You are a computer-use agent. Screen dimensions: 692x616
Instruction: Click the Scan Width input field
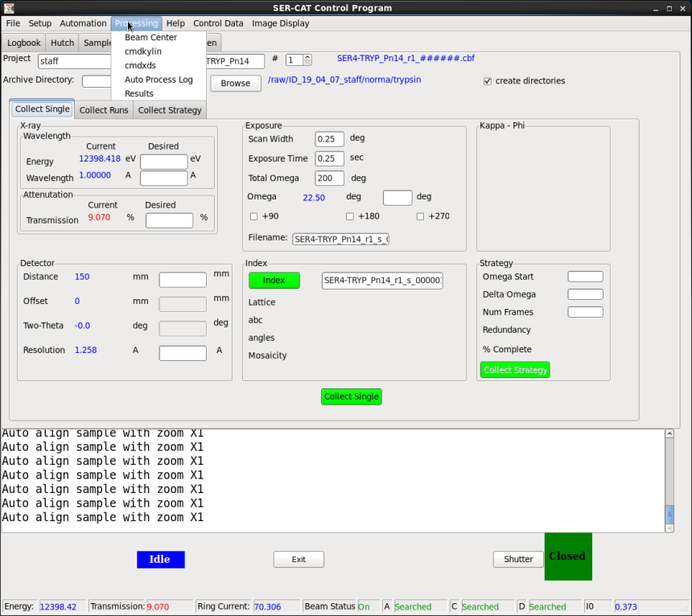tap(329, 139)
